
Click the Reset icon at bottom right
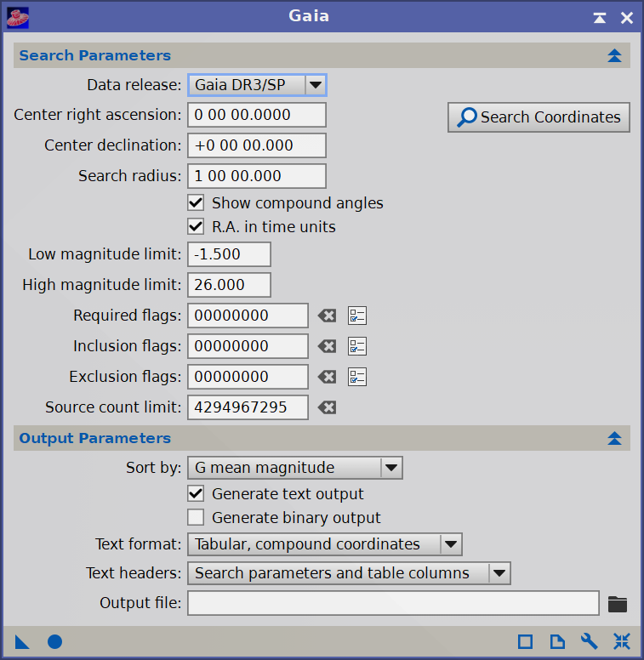[x=621, y=641]
